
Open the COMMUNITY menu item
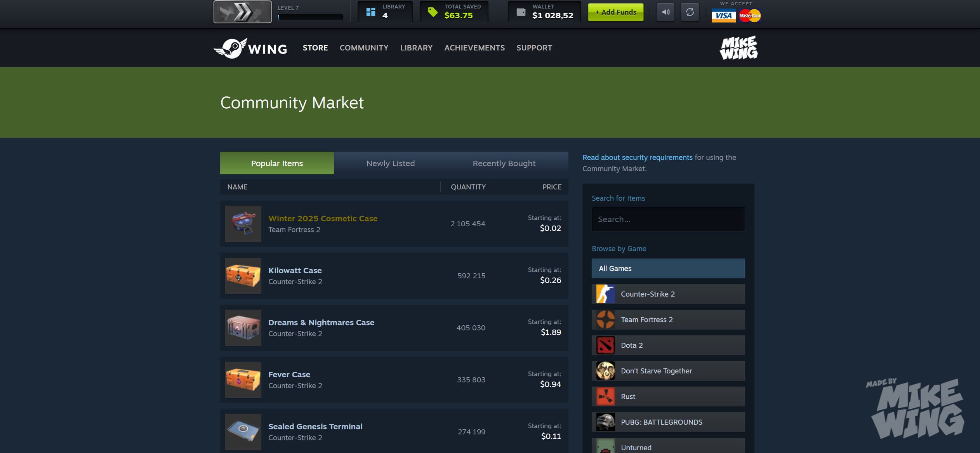[x=364, y=48]
